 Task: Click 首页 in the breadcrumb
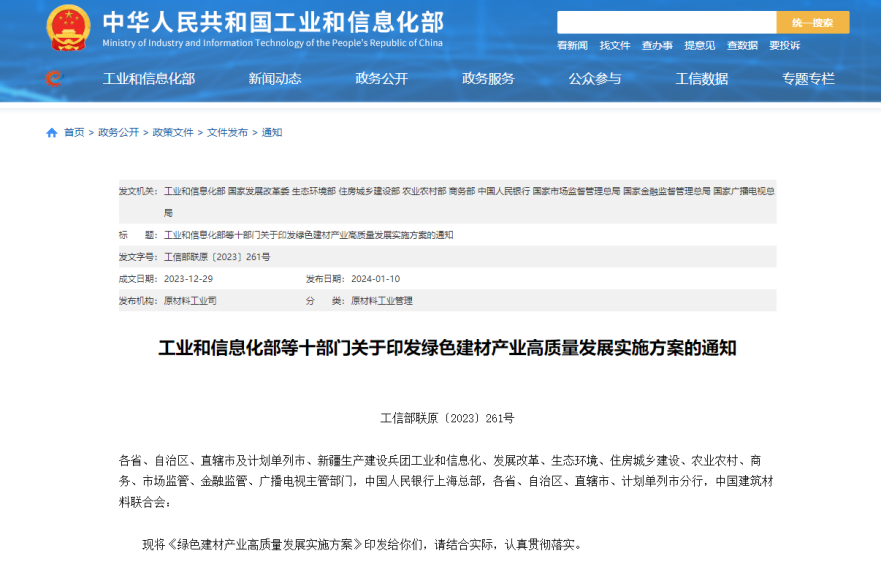[74, 133]
